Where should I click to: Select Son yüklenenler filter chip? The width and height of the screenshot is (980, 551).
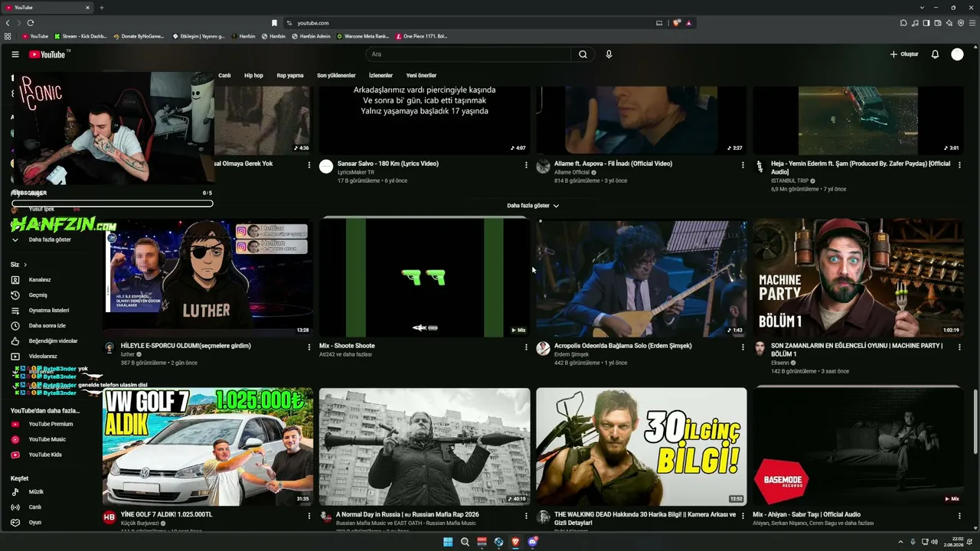coord(336,76)
